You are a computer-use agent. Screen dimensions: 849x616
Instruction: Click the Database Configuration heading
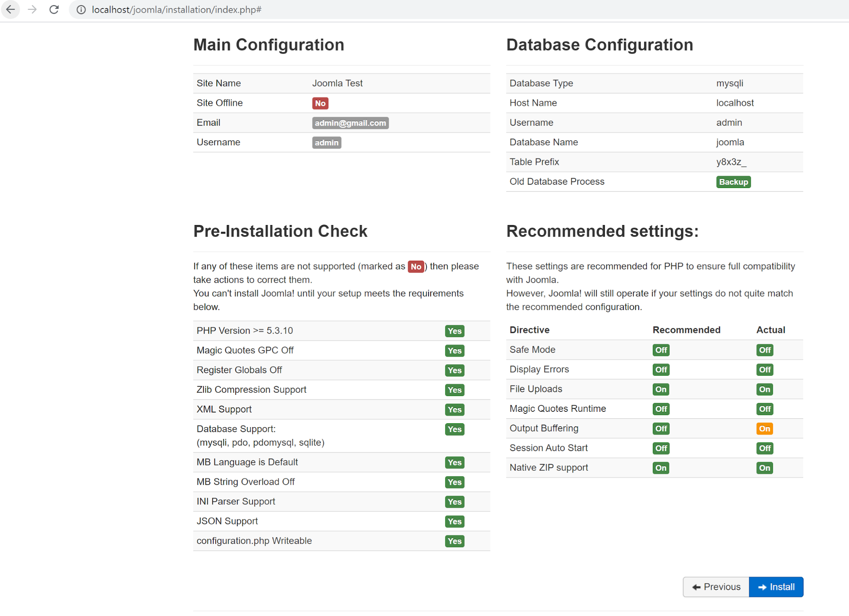[x=600, y=45]
